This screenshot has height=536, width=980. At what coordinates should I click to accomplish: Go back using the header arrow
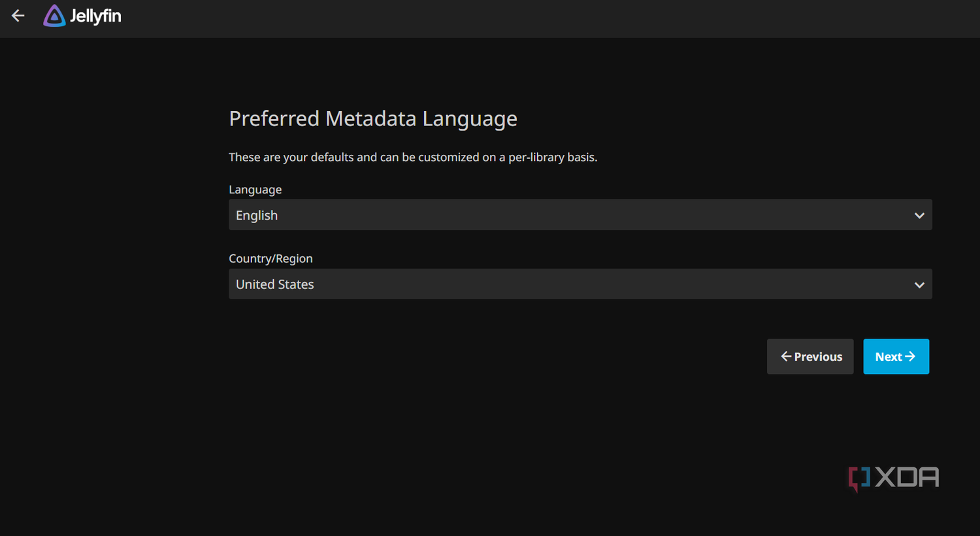pyautogui.click(x=18, y=16)
